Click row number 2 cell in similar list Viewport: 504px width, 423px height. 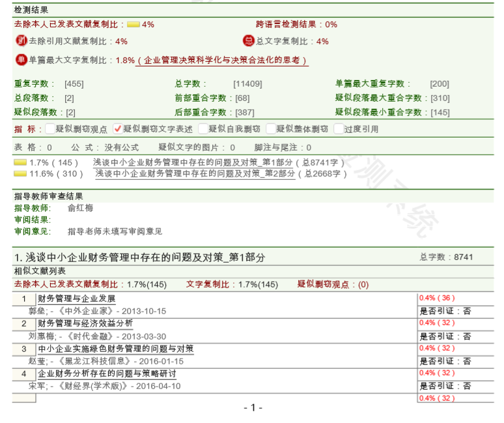(x=24, y=323)
